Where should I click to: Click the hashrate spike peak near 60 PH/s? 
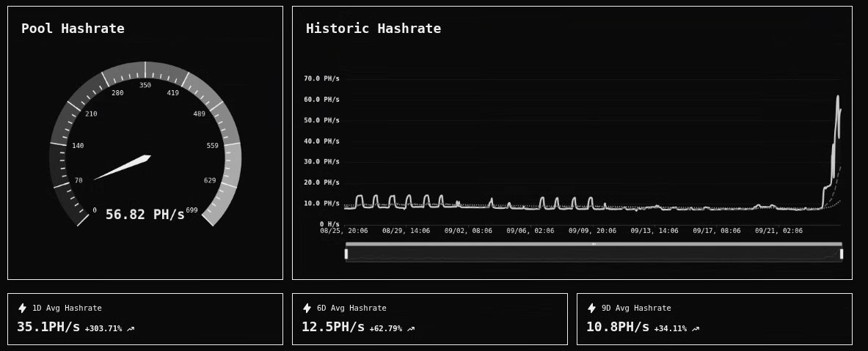[x=838, y=98]
